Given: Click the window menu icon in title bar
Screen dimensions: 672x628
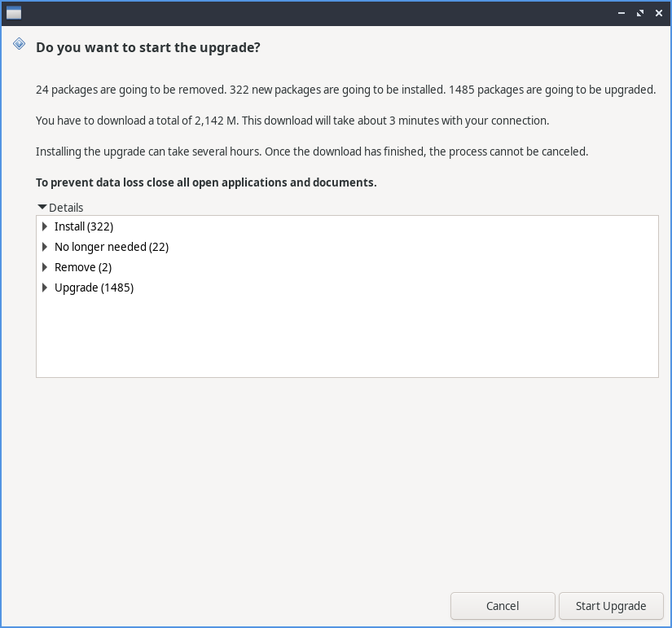Looking at the screenshot, I should pos(14,13).
